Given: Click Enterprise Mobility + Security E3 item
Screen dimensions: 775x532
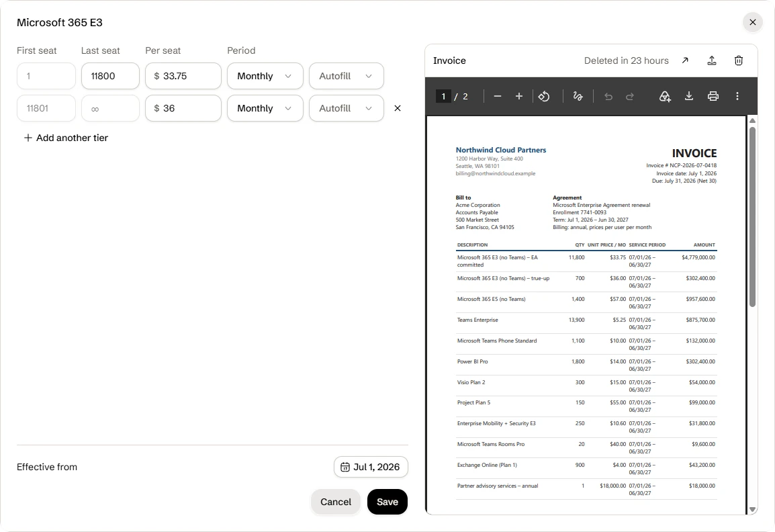Looking at the screenshot, I should (496, 423).
